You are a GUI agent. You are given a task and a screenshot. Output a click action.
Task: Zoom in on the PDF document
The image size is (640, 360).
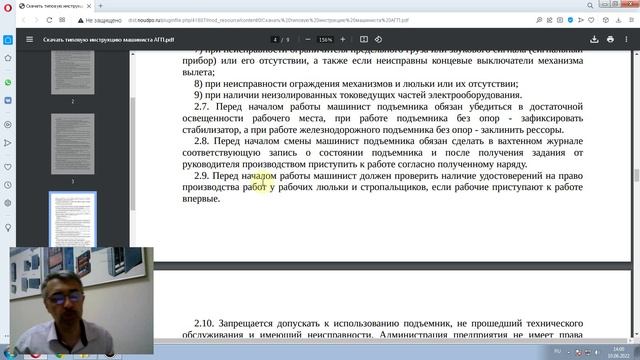click(x=343, y=40)
